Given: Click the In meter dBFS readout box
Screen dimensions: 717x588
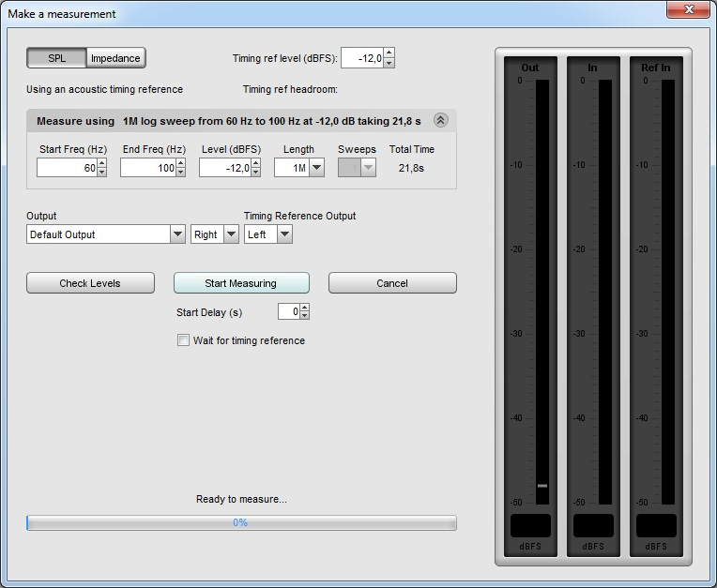Looking at the screenshot, I should click(593, 525).
